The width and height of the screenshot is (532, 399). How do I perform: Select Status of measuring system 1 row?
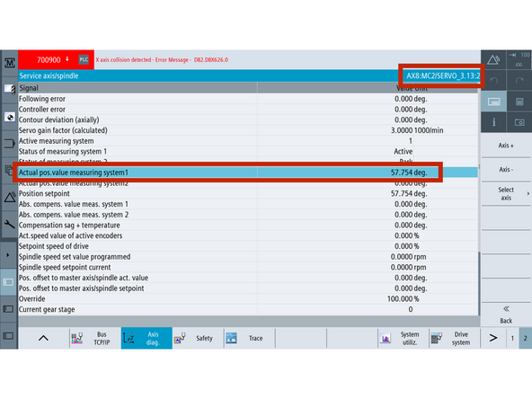pyautogui.click(x=248, y=151)
